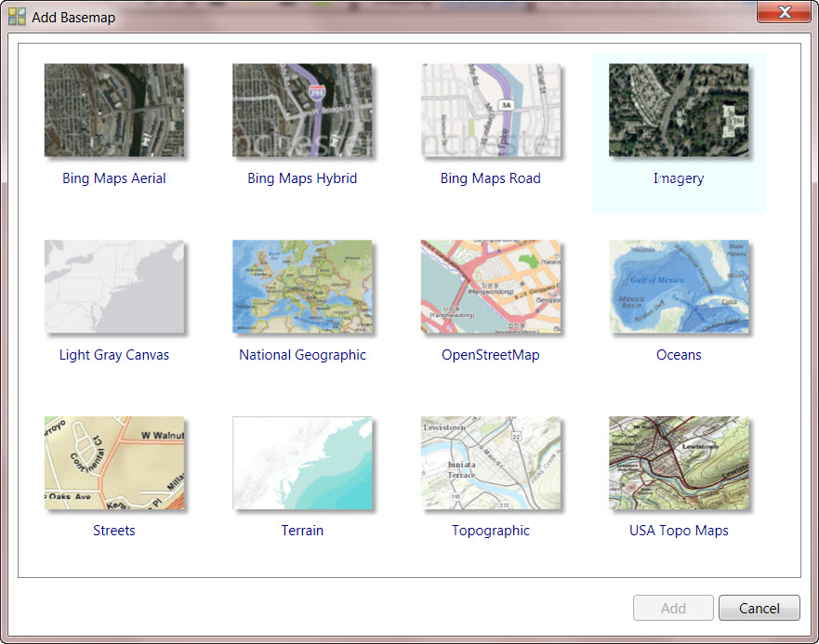This screenshot has width=819, height=644.
Task: Click the Bing Maps Aerial label
Action: point(113,178)
